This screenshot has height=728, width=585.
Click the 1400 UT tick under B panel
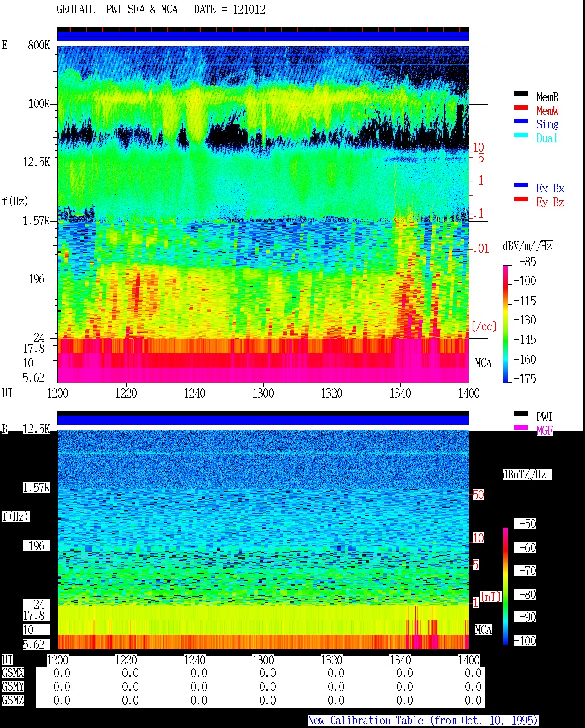pyautogui.click(x=469, y=660)
